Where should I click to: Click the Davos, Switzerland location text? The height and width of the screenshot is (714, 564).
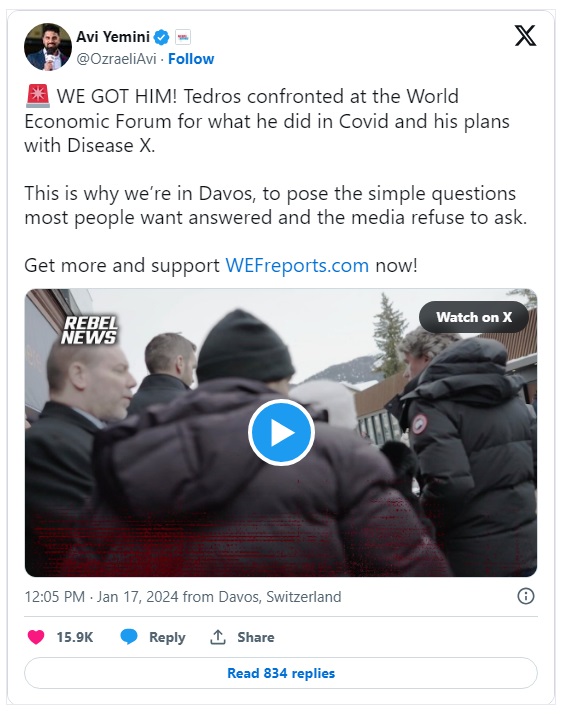(x=280, y=597)
